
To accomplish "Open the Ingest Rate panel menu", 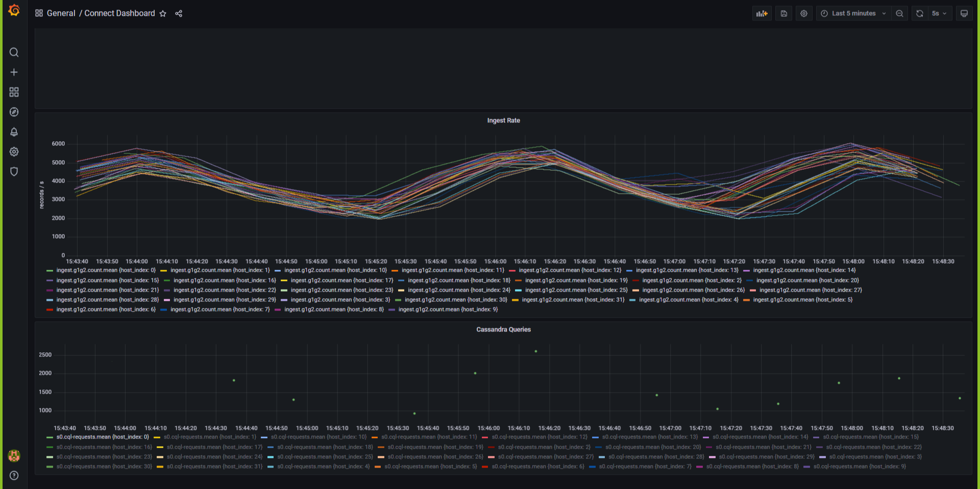I will pos(503,120).
